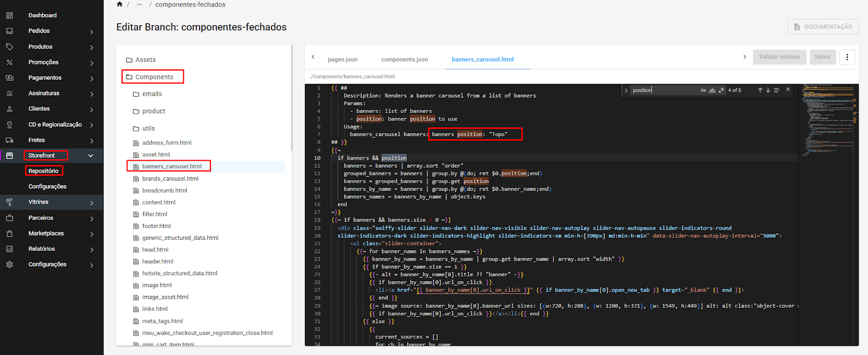This screenshot has height=355, width=868.
Task: Click the Pedidos sidebar icon
Action: coord(9,31)
